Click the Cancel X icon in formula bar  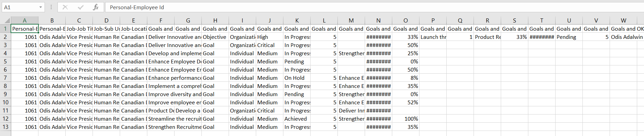pyautogui.click(x=65, y=7)
